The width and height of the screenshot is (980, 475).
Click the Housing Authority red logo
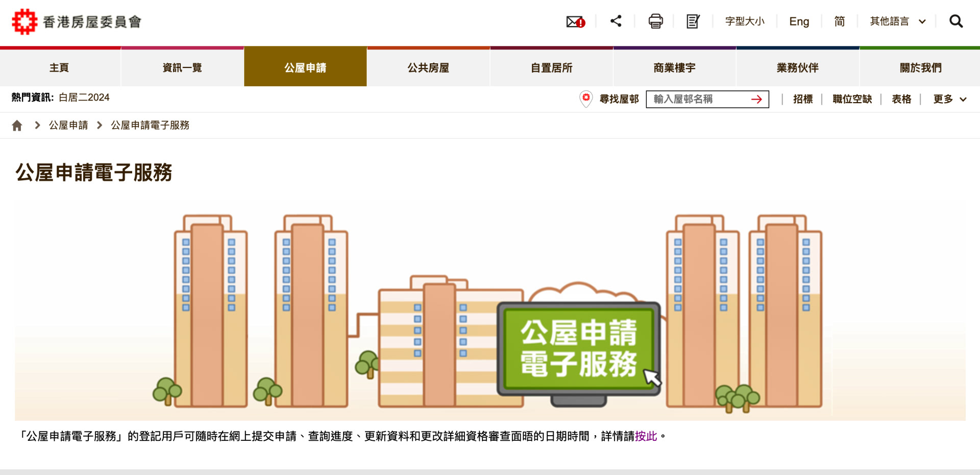24,21
